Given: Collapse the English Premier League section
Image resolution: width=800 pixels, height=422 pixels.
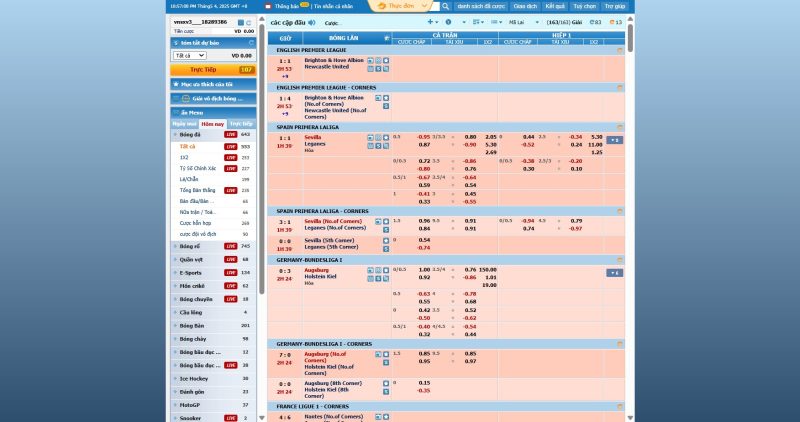Looking at the screenshot, I should click(x=620, y=51).
